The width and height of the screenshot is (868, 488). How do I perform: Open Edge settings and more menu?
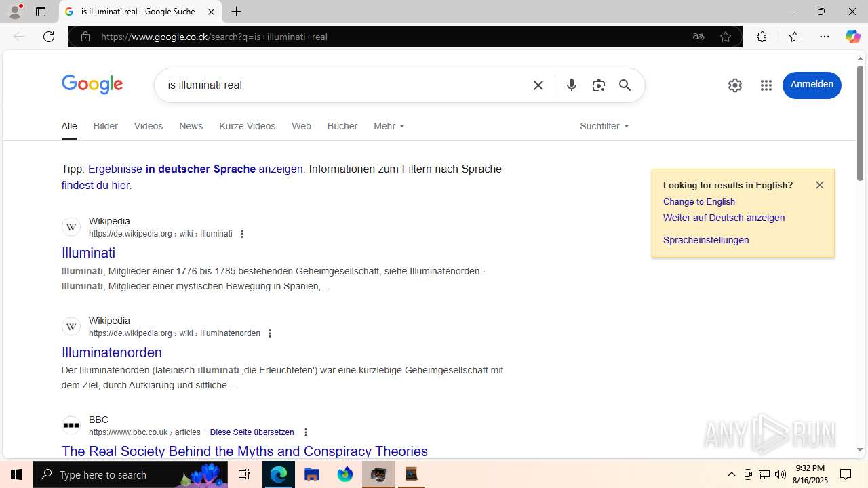pos(825,37)
